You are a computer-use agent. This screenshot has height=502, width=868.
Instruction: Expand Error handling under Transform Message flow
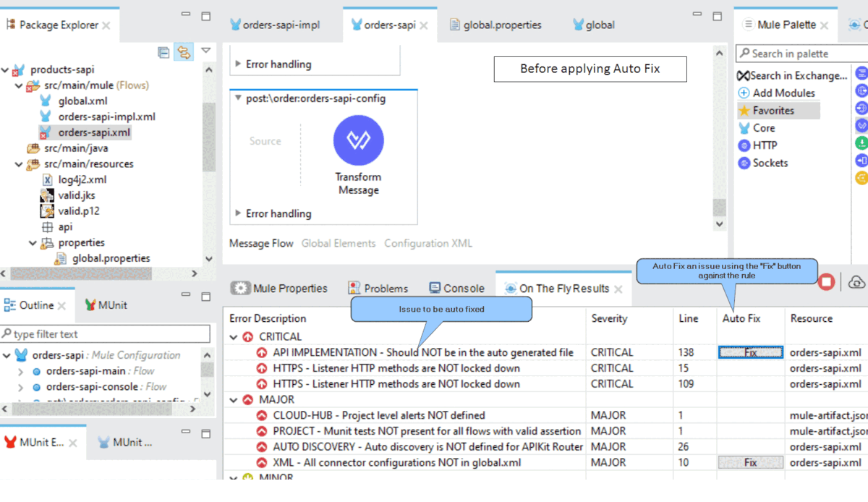click(x=238, y=213)
